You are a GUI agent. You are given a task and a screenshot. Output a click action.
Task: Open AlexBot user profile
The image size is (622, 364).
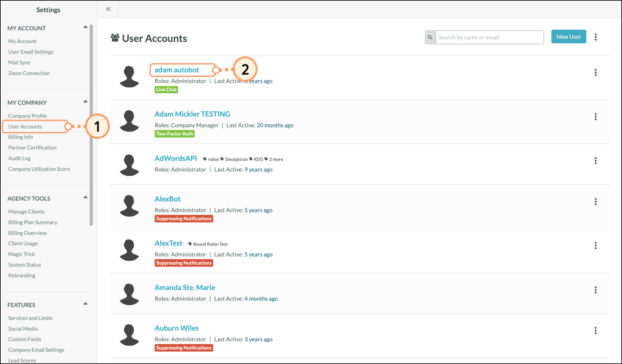tap(168, 199)
